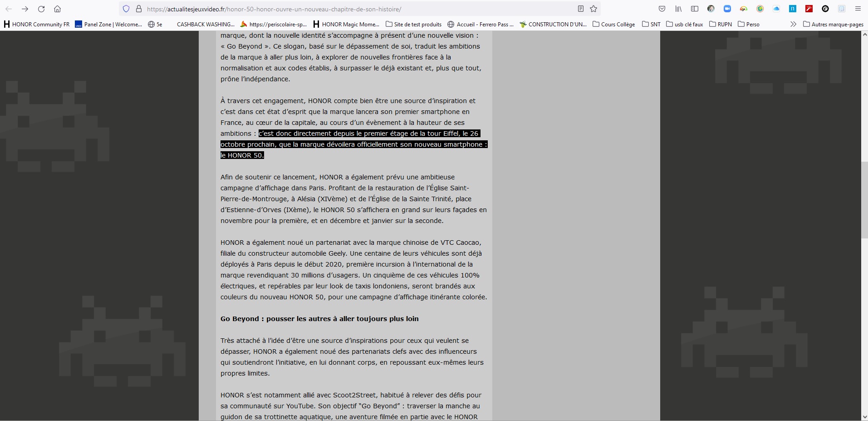Click the tracking protection shield icon
Screen dimensions: 868x421
[x=126, y=9]
